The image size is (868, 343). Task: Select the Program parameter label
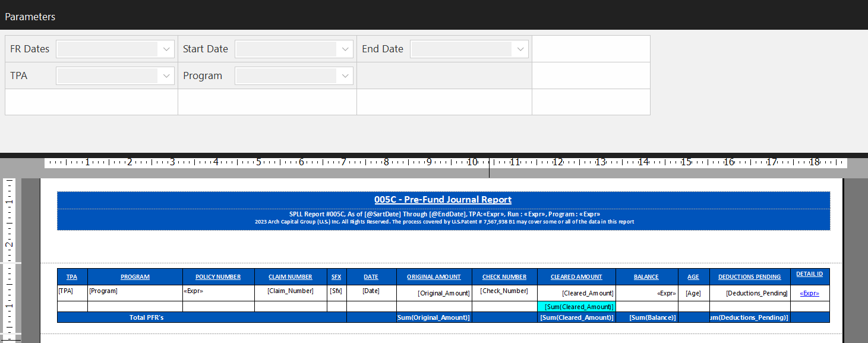click(x=203, y=75)
